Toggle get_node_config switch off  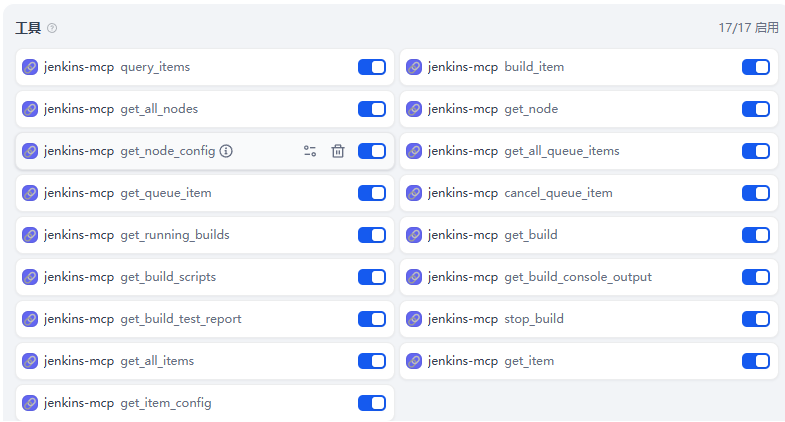click(372, 151)
